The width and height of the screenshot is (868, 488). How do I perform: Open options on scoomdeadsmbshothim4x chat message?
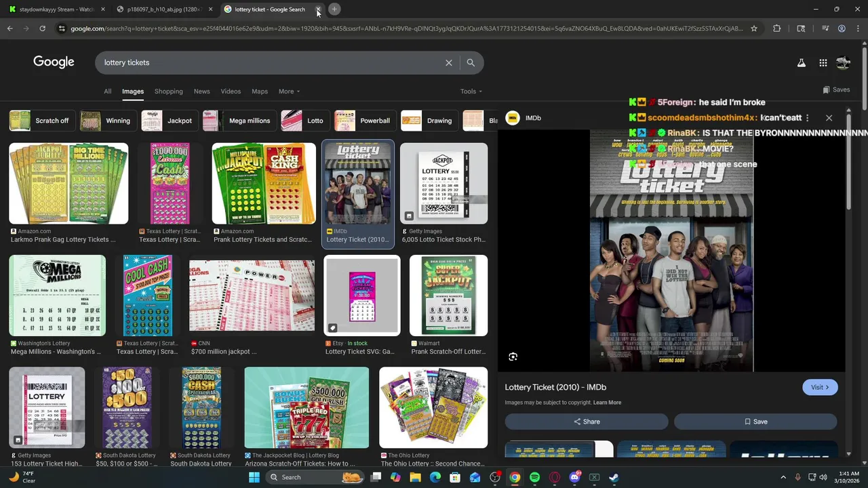point(807,118)
